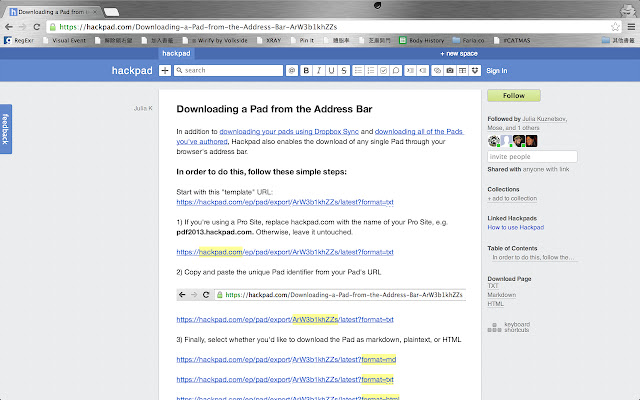Expand the other bookmarks folder at far right
This screenshot has width=640, height=400.
(618, 40)
